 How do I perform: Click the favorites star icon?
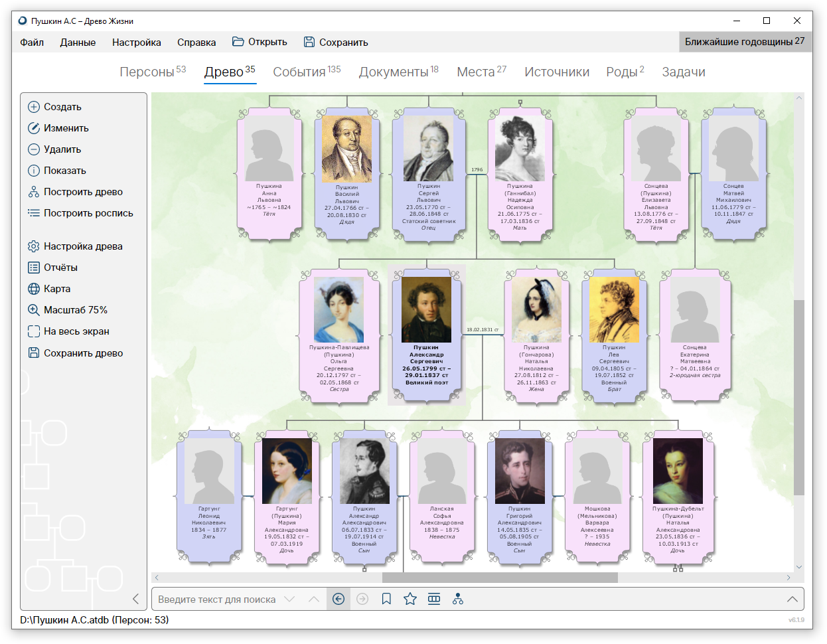[410, 599]
